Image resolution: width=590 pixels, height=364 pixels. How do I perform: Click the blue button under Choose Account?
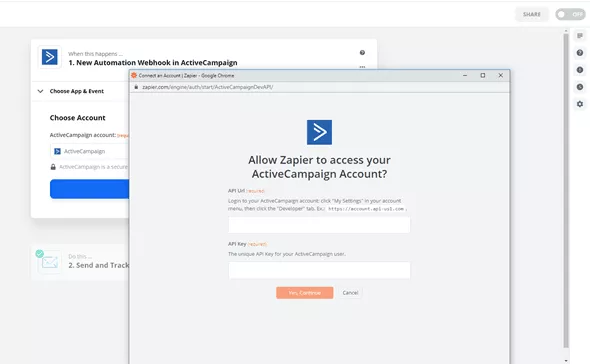click(90, 189)
